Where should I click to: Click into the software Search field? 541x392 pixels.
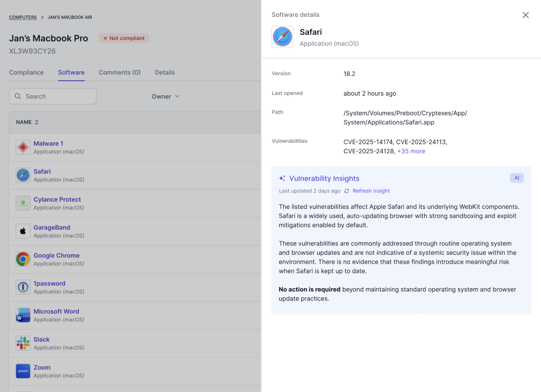[x=53, y=97]
